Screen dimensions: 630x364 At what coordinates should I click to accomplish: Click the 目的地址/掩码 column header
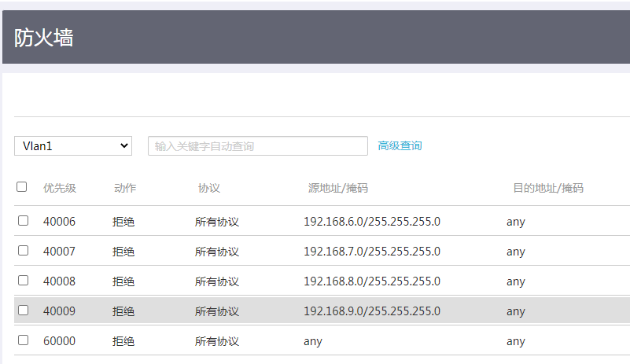click(548, 188)
